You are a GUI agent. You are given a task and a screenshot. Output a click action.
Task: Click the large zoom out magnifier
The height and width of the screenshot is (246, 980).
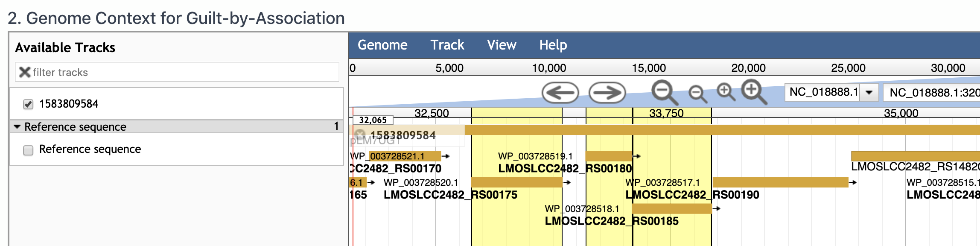click(x=665, y=92)
